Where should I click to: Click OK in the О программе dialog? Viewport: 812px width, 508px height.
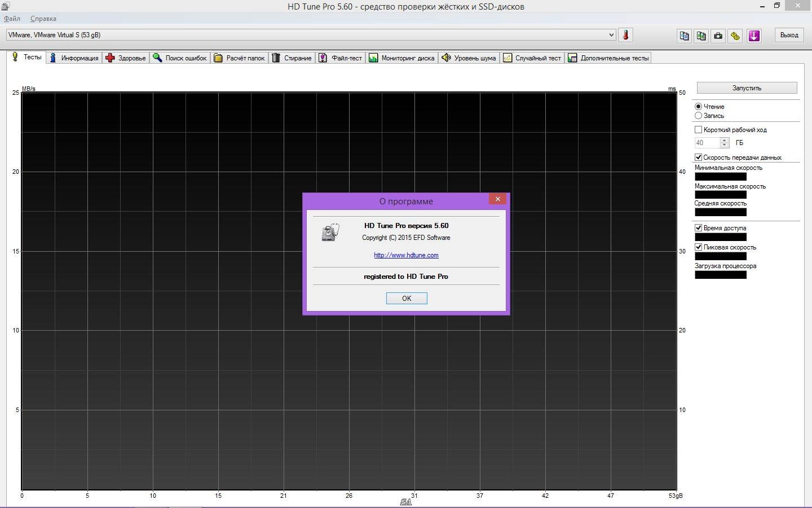[x=407, y=298]
